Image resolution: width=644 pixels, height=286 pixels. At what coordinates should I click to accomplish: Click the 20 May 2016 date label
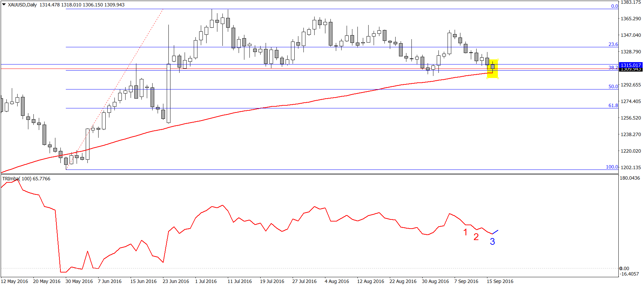point(47,281)
